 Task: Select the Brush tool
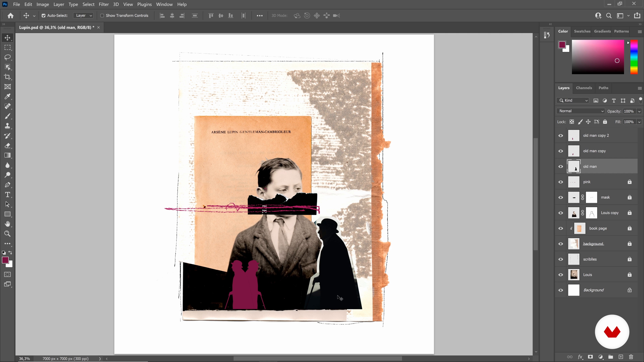pyautogui.click(x=8, y=116)
